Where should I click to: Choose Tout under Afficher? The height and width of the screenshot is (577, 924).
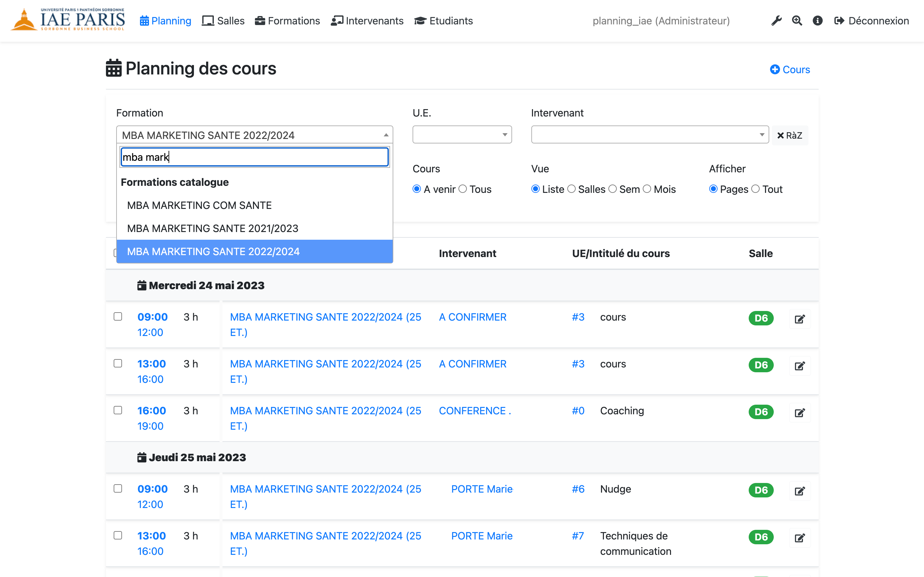point(755,189)
